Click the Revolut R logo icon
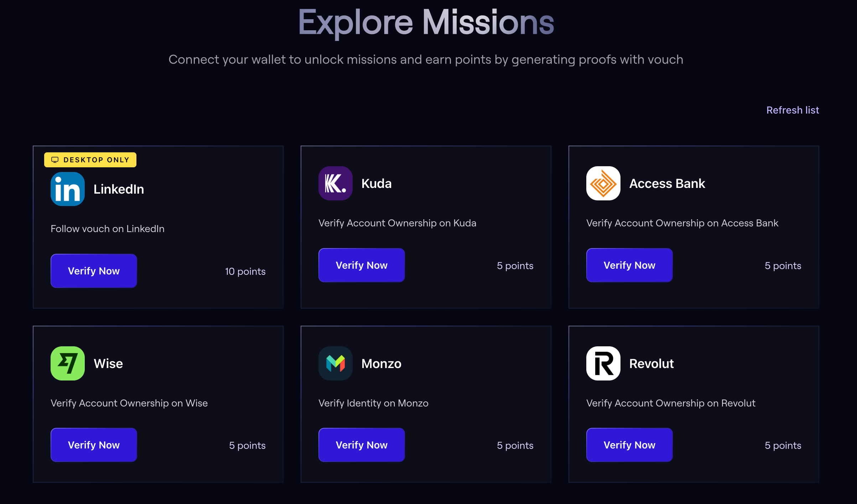Viewport: 857px width, 504px height. pyautogui.click(x=603, y=363)
